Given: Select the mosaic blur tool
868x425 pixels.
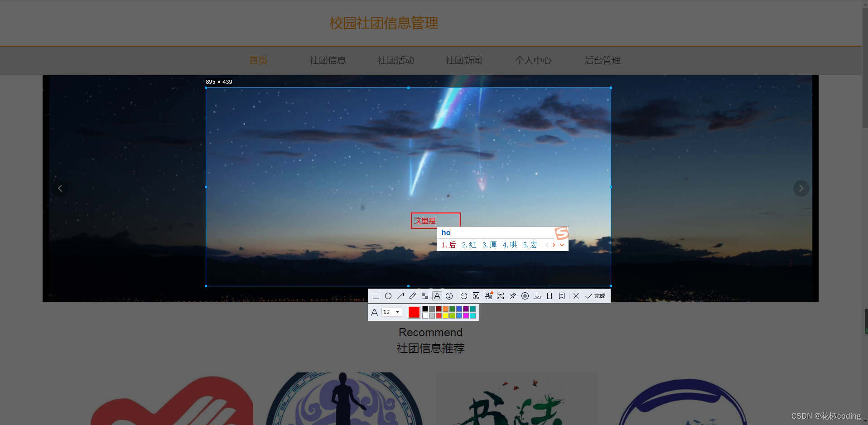Looking at the screenshot, I should pos(425,296).
